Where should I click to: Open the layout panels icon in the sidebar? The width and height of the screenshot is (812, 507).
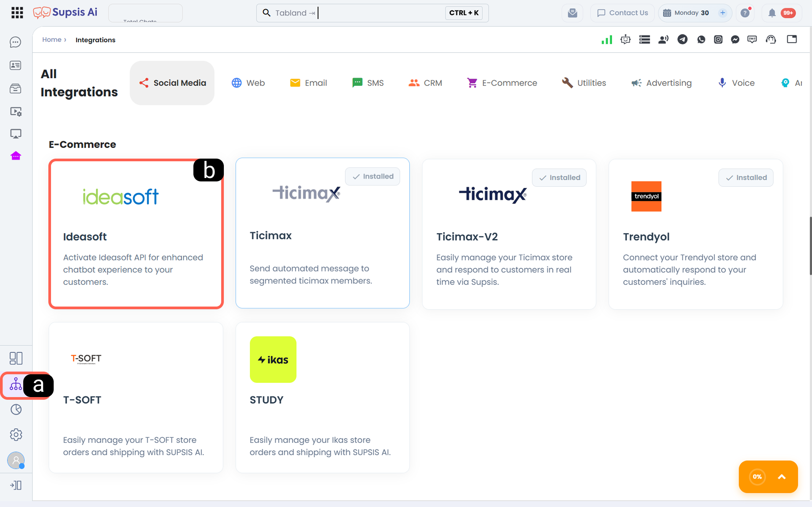click(16, 358)
